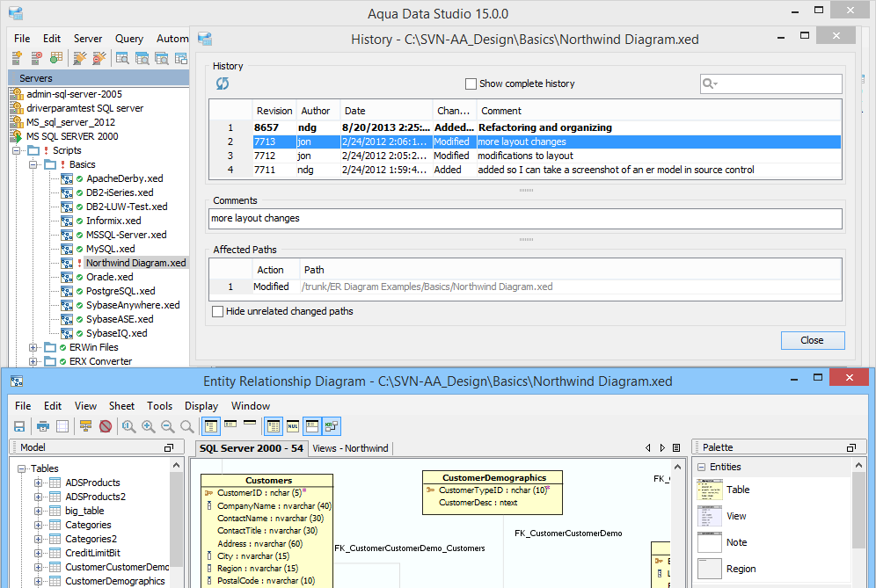876x588 pixels.
Task: Click the single-table query analyzer icon
Action: click(122, 57)
